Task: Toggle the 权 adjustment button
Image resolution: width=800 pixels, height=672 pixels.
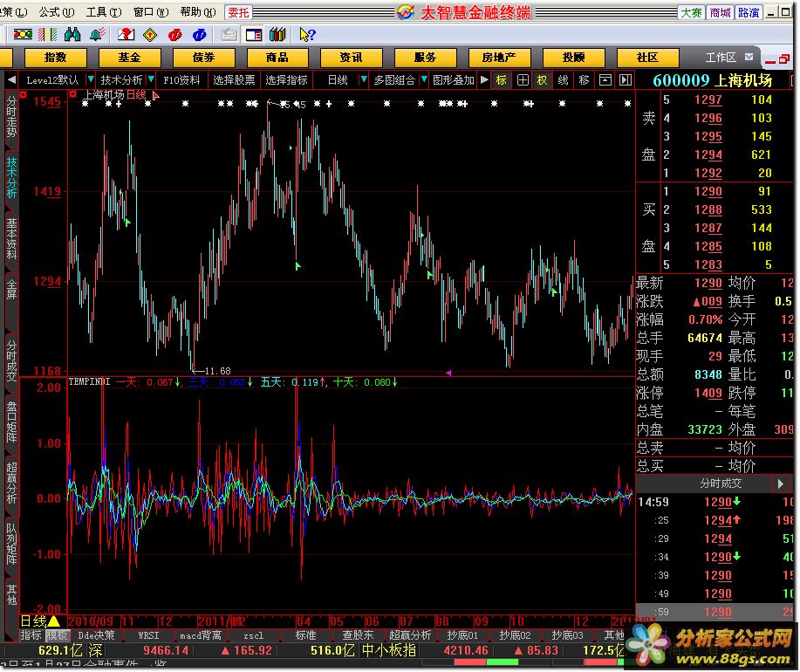Action: pyautogui.click(x=542, y=80)
